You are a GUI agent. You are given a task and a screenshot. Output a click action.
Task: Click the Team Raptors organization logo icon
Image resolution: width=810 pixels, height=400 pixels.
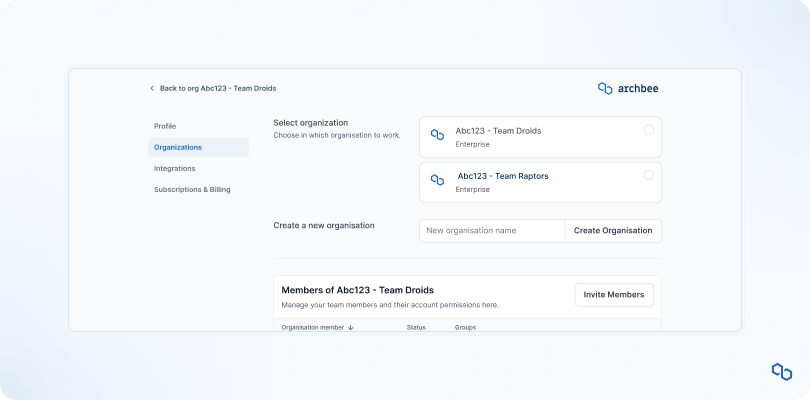click(438, 180)
